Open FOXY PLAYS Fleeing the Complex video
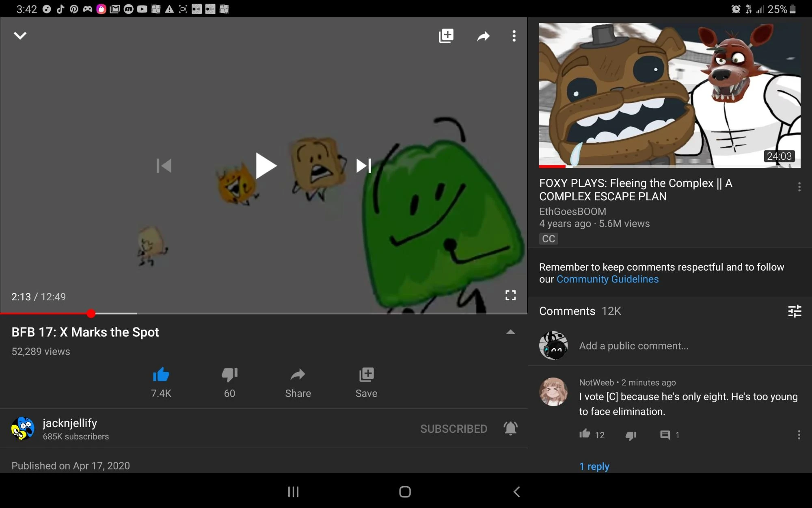This screenshot has height=508, width=812. point(669,96)
